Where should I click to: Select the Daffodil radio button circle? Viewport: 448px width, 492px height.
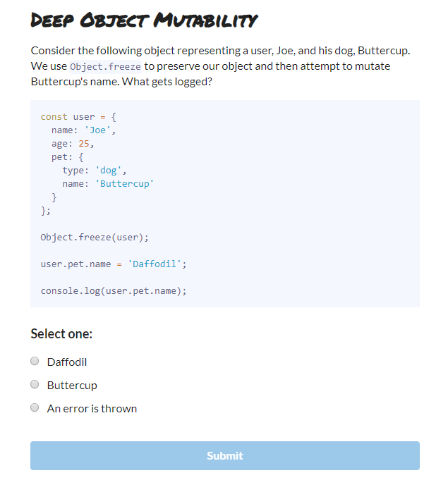[x=35, y=362]
